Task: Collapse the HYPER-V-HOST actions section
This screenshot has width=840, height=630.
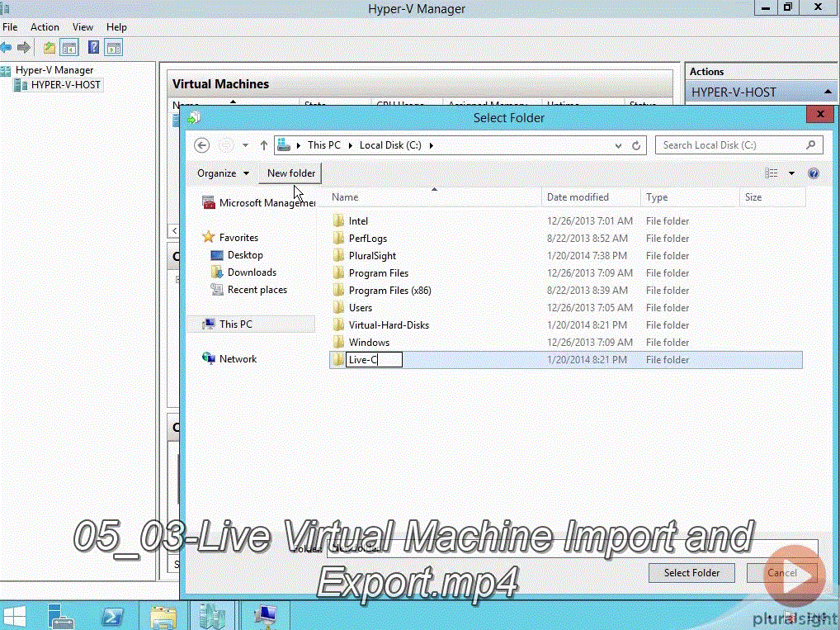Action: 828,92
